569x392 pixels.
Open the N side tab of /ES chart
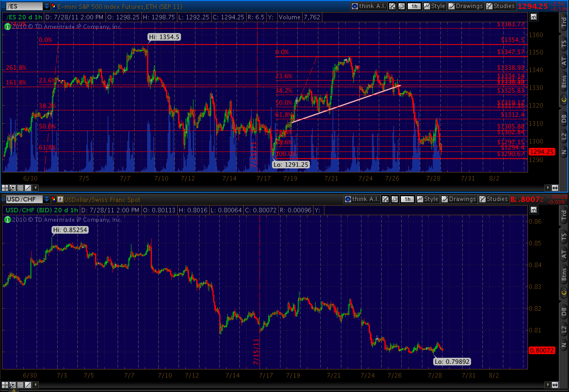tap(564, 152)
